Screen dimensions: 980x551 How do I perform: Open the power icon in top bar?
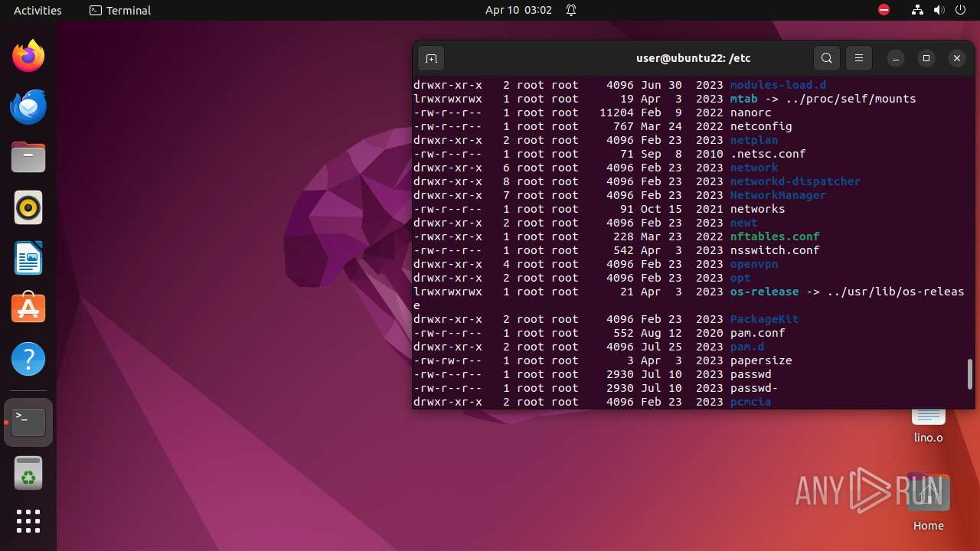pos(961,10)
